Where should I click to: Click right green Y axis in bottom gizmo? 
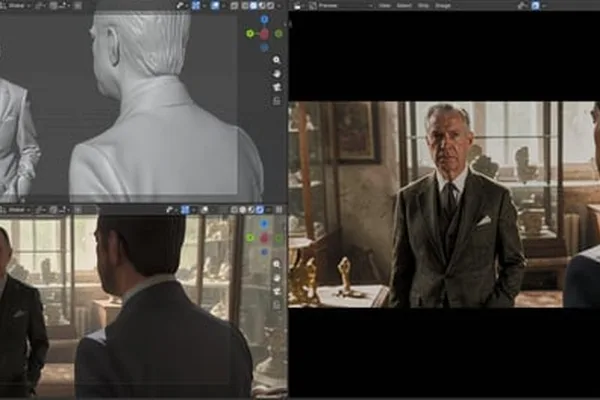(279, 238)
